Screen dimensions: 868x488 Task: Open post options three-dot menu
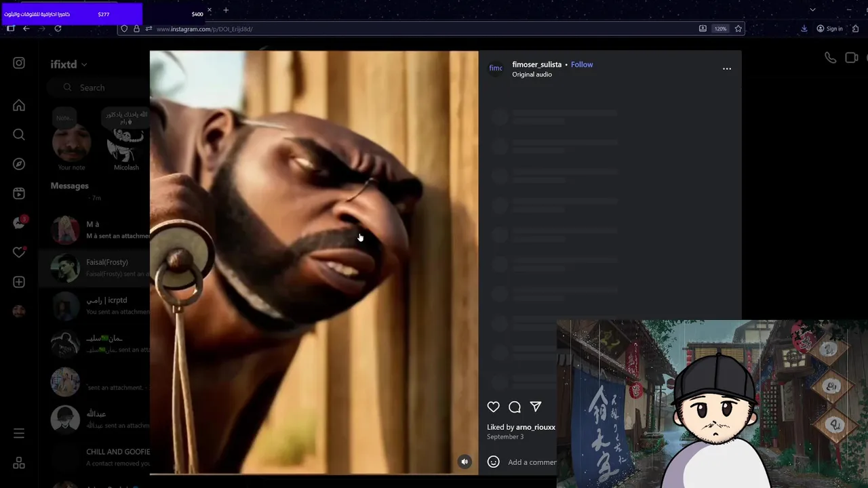[x=727, y=68]
